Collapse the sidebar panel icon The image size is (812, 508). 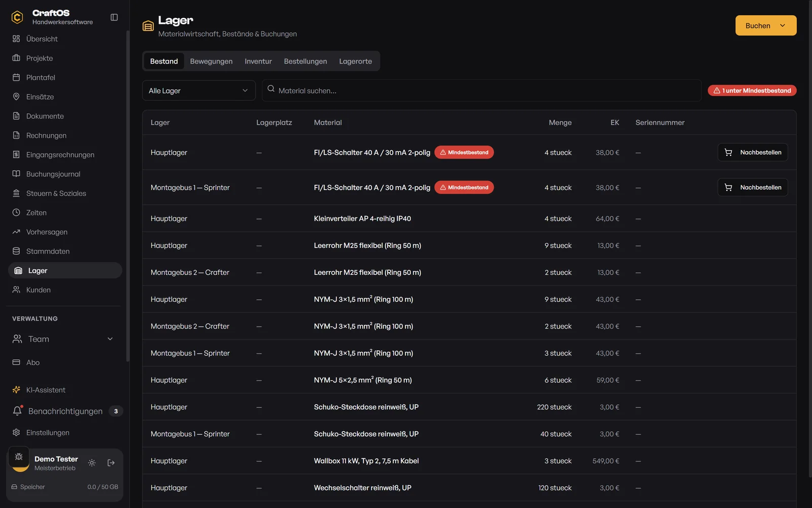(114, 17)
